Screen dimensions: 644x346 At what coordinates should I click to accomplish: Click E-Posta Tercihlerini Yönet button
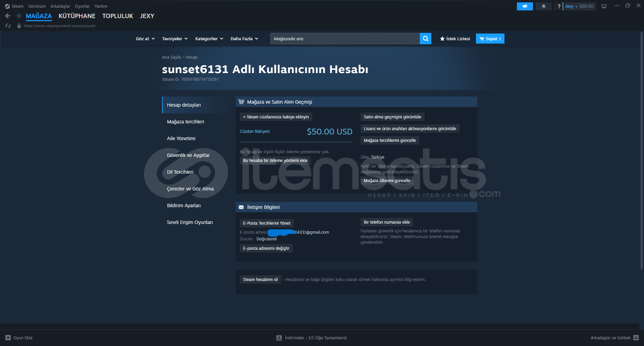pyautogui.click(x=267, y=223)
